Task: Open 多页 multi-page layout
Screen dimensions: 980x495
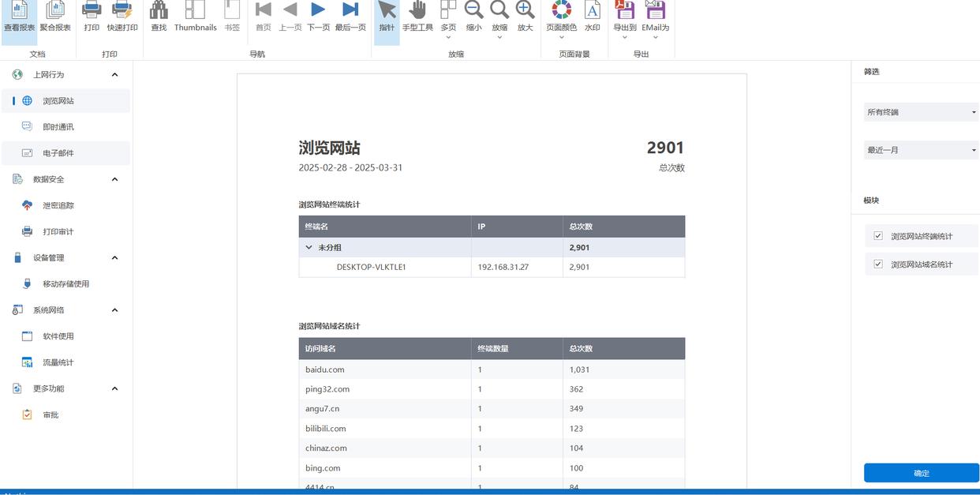Action: (448, 21)
